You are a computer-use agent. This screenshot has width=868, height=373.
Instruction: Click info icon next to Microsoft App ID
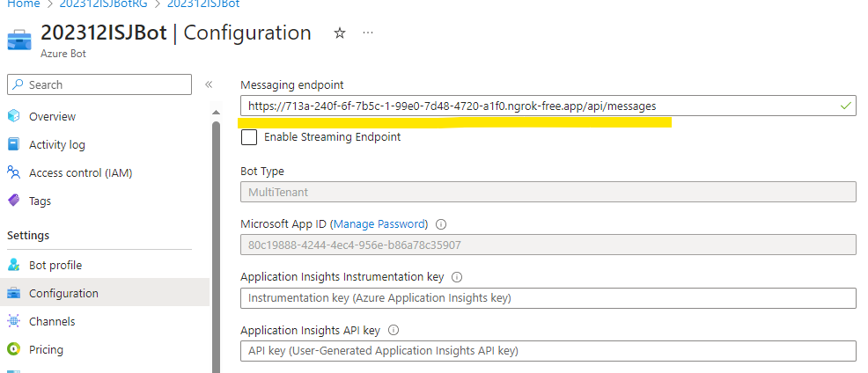(x=441, y=224)
